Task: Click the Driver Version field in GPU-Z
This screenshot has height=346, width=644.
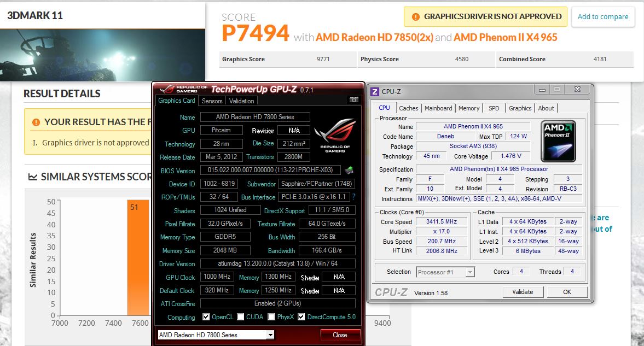Action: 277,263
